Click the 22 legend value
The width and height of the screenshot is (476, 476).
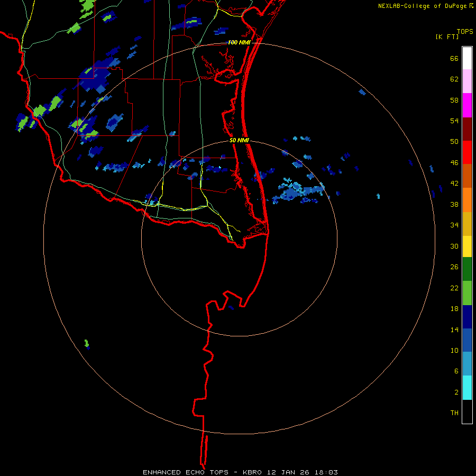click(x=454, y=288)
